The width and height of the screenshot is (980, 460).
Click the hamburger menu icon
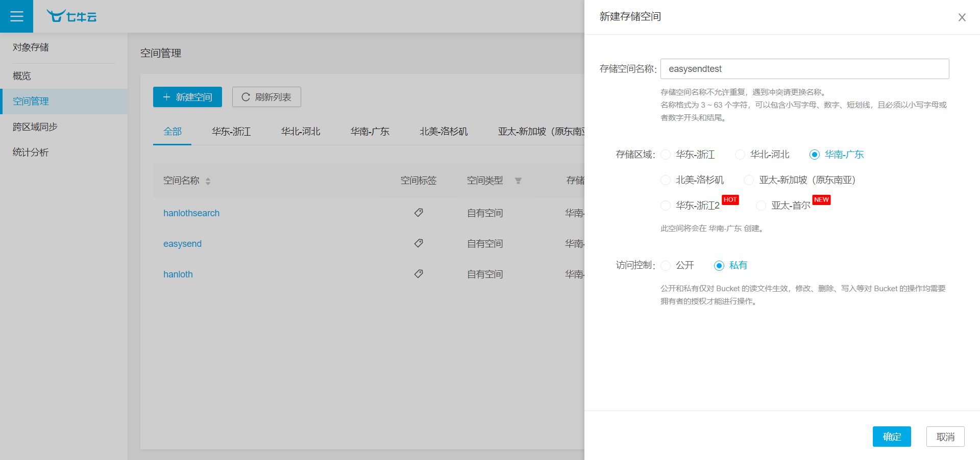pos(16,16)
